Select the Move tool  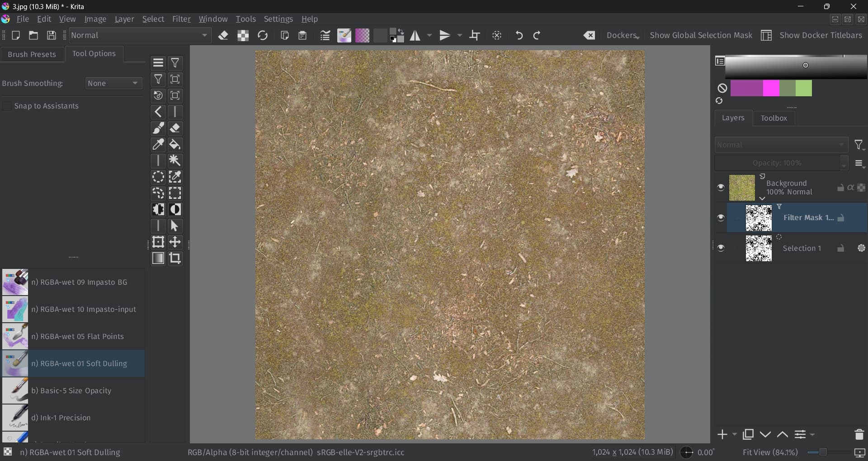pos(175,242)
